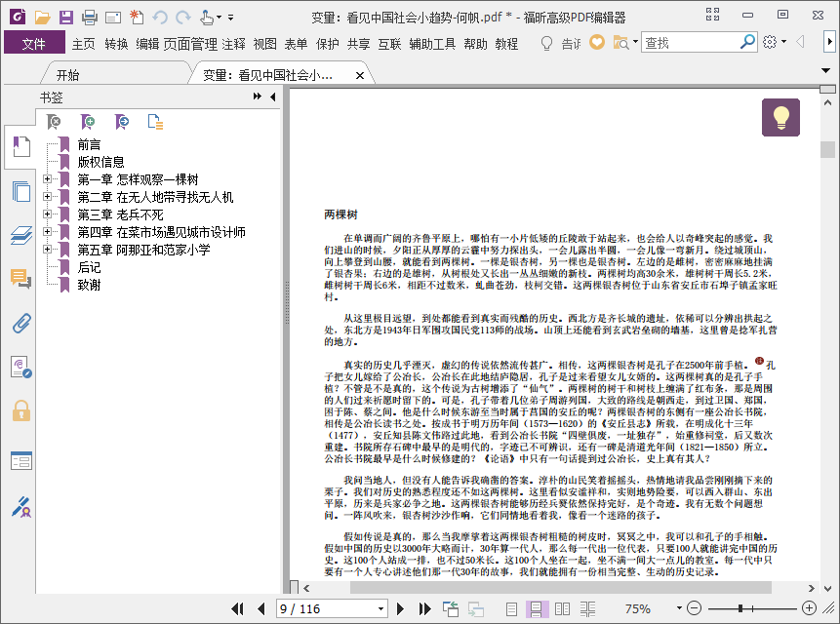Open quick access toolbar customize dropdown
The height and width of the screenshot is (624, 840).
coord(231,18)
